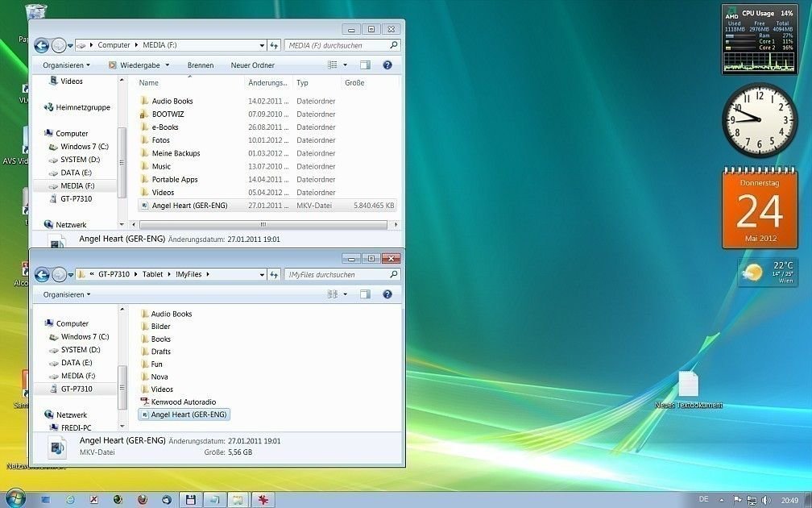Go back in the MEDIA (F:) window
The image size is (812, 508).
42,46
